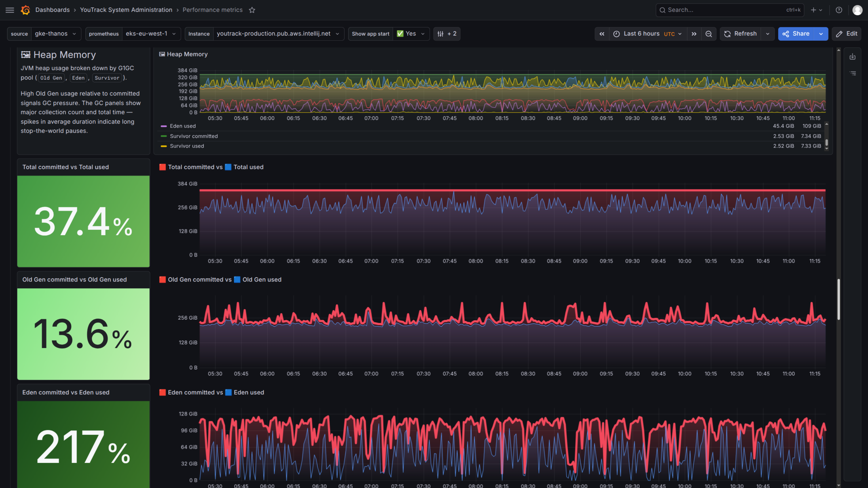Focus the Search input field
Viewport: 868px width, 488px height.
click(730, 10)
